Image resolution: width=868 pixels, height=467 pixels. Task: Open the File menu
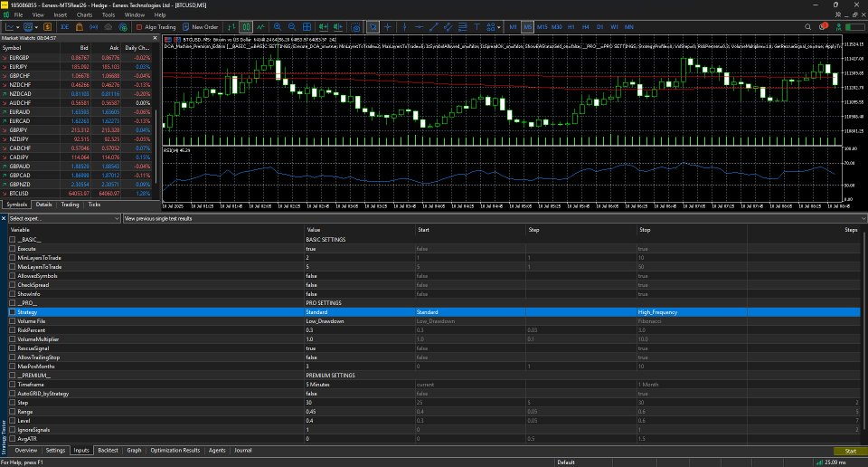[18, 15]
